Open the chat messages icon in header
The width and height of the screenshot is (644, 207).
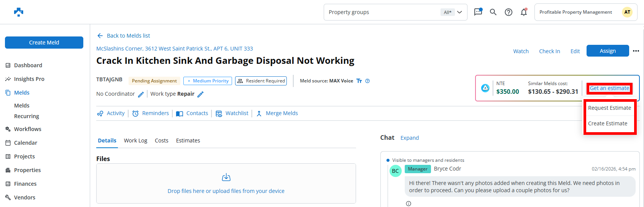coord(478,12)
